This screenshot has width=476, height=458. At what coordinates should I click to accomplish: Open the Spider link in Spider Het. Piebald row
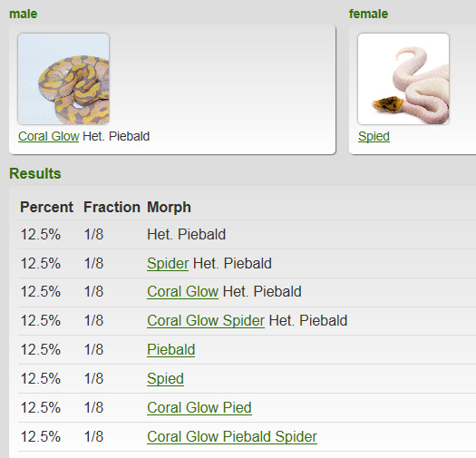coord(168,263)
